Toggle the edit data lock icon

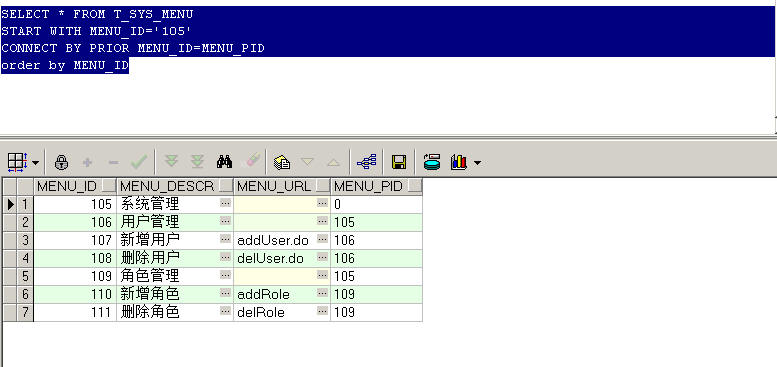pyautogui.click(x=61, y=162)
